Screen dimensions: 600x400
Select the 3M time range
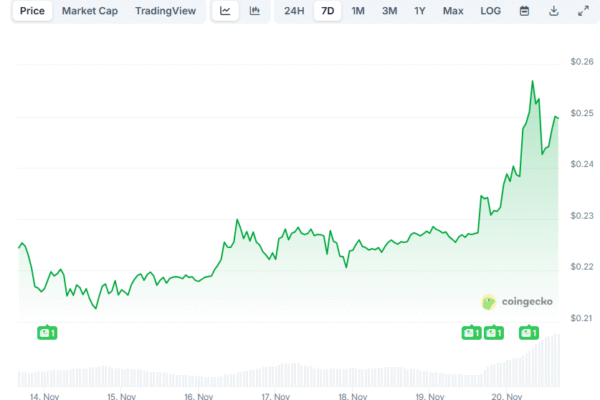(389, 11)
